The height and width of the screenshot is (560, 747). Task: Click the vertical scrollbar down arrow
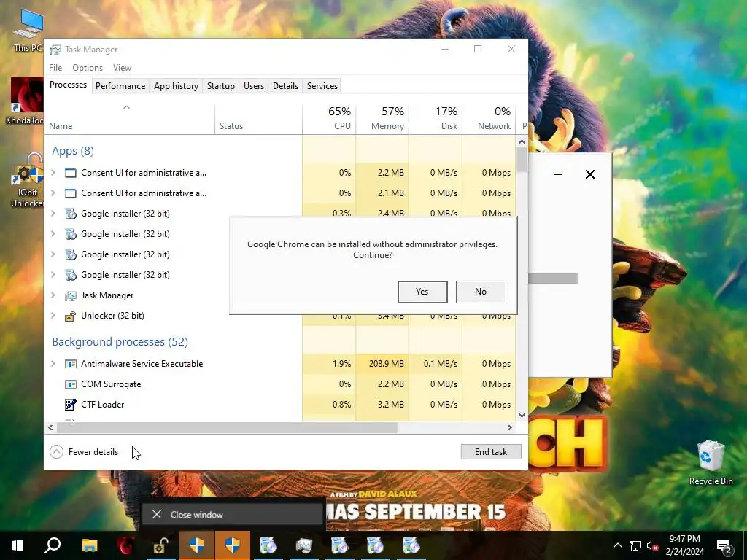[522, 415]
